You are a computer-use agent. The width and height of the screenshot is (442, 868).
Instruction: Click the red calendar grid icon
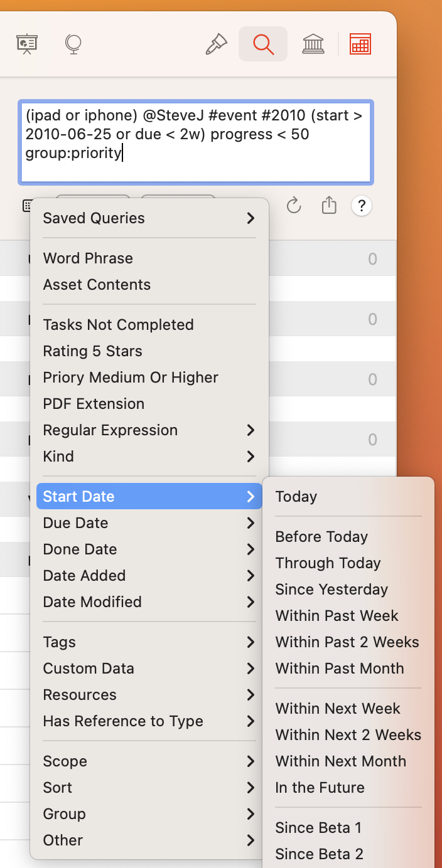coord(360,44)
